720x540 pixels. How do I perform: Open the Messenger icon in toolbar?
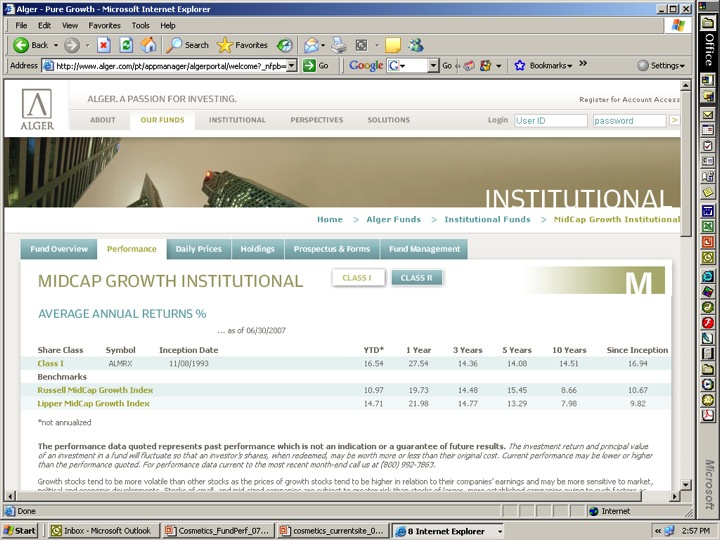[416, 45]
